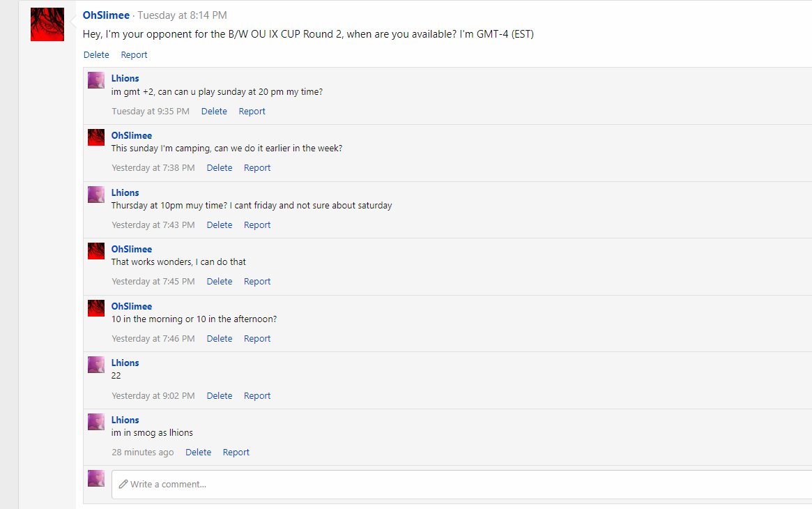
Task: Click the OhSlimee username beside the post header
Action: pyautogui.click(x=106, y=15)
